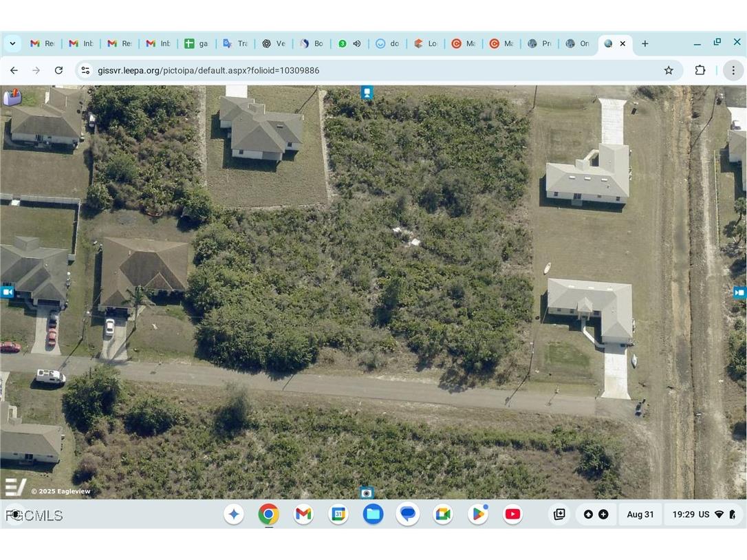
Task: Open the Aug 31 calendar in the tray
Action: (x=640, y=514)
